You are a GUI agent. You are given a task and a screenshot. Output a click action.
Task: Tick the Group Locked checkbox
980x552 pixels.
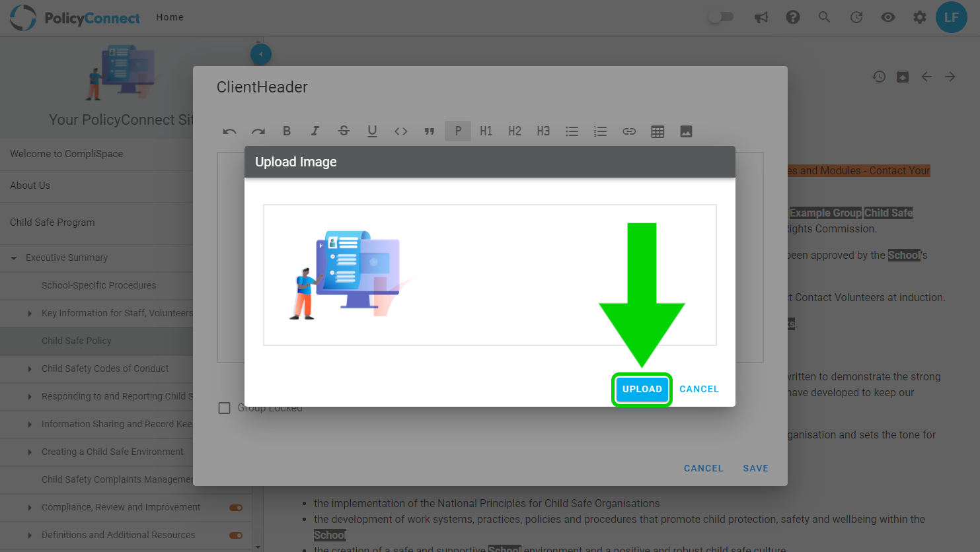point(225,408)
